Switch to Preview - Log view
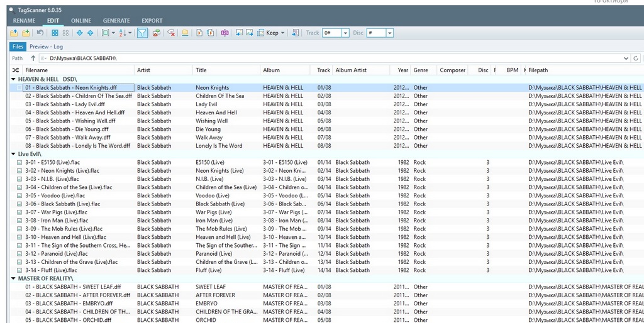Screen dimensions: 644x323 [x=46, y=47]
